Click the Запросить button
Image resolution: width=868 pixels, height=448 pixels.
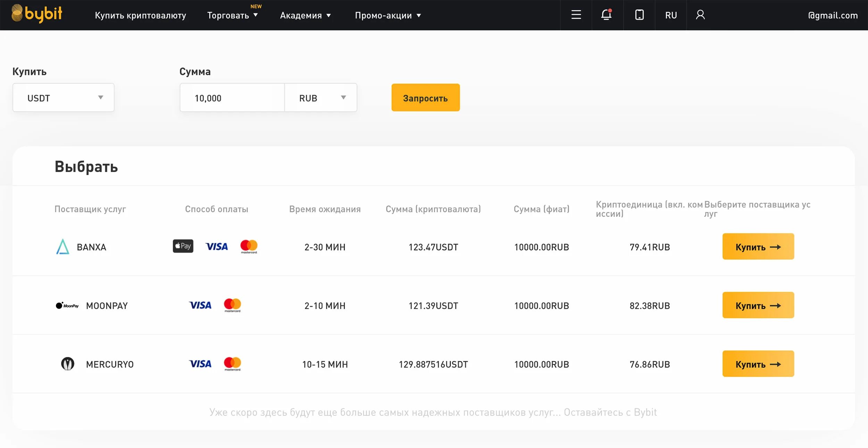coord(426,98)
